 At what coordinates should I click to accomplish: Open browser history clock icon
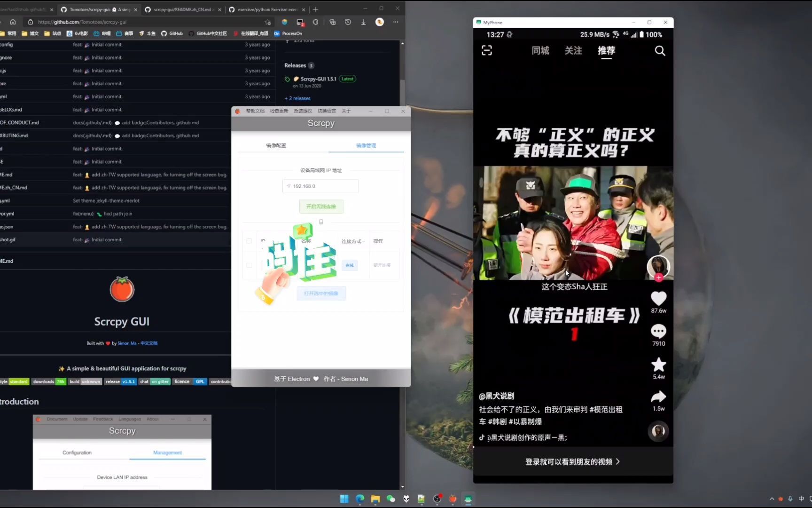point(348,22)
